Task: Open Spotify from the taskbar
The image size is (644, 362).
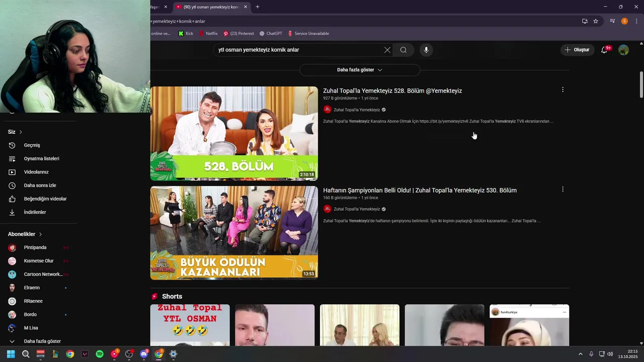Action: click(100, 354)
